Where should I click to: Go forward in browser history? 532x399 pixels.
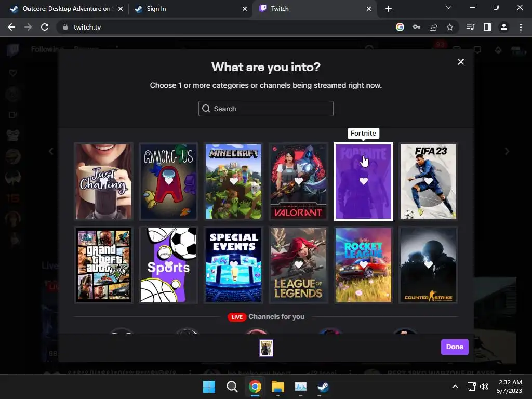(28, 27)
